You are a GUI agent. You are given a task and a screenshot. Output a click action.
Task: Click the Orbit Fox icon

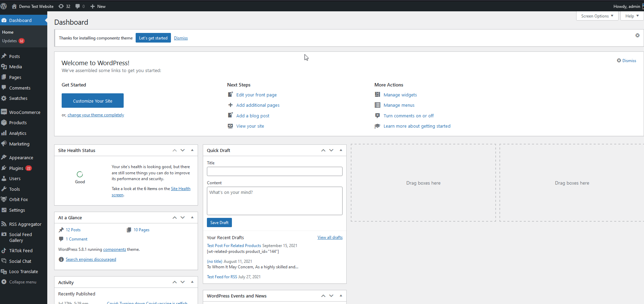[x=4, y=199]
